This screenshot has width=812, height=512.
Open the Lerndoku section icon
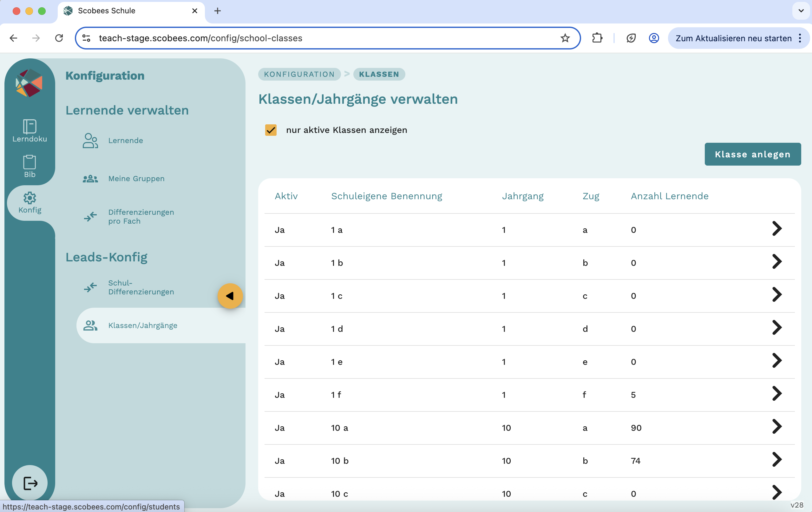coord(30,127)
